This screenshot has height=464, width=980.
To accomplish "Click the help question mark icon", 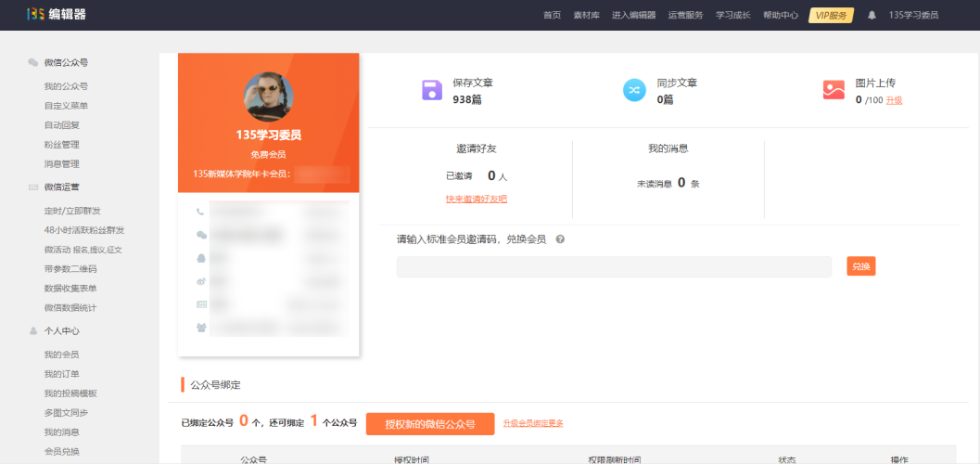I will (560, 238).
